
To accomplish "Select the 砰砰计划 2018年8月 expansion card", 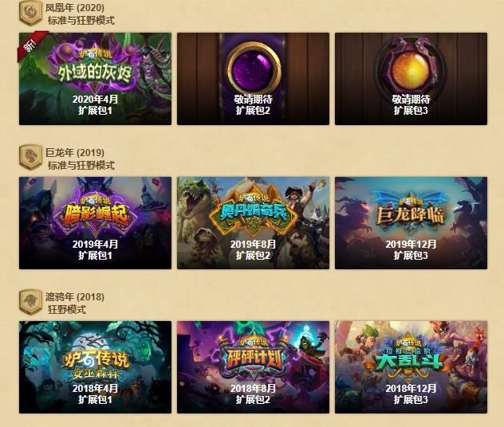I will (253, 367).
